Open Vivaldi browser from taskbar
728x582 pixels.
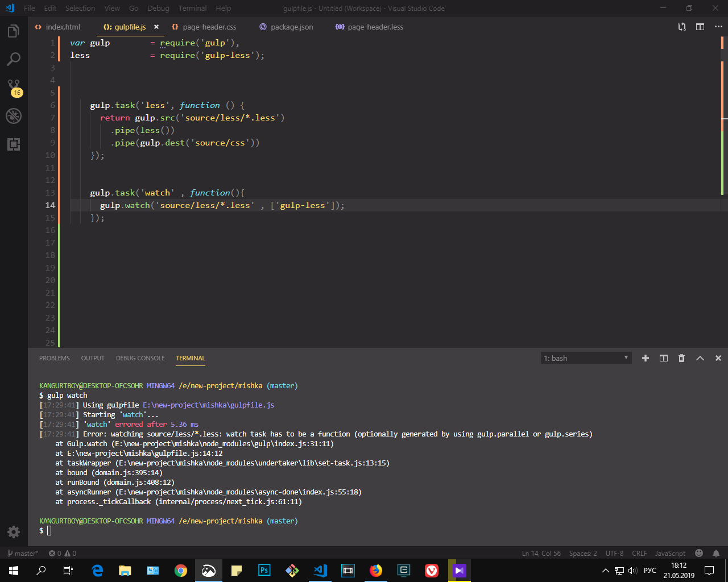[x=432, y=570]
